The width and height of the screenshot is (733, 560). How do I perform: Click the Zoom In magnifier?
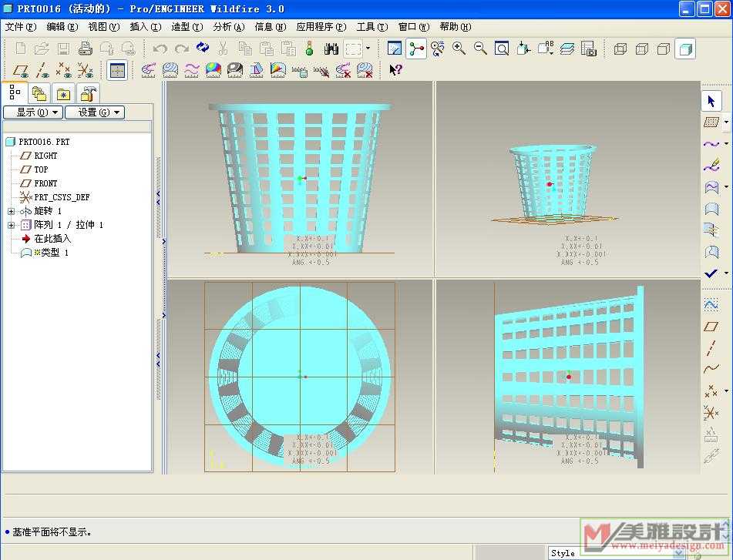point(459,49)
